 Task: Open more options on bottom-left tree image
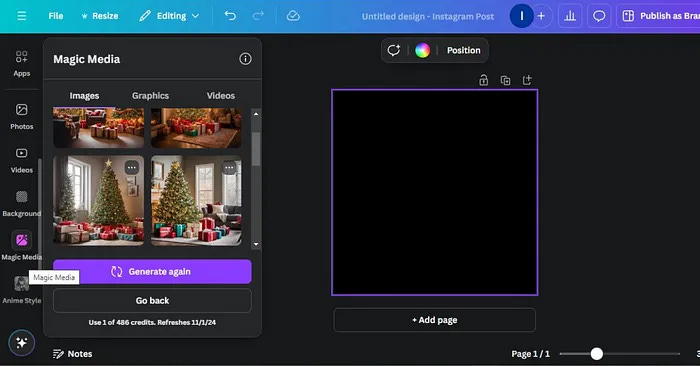click(x=131, y=168)
